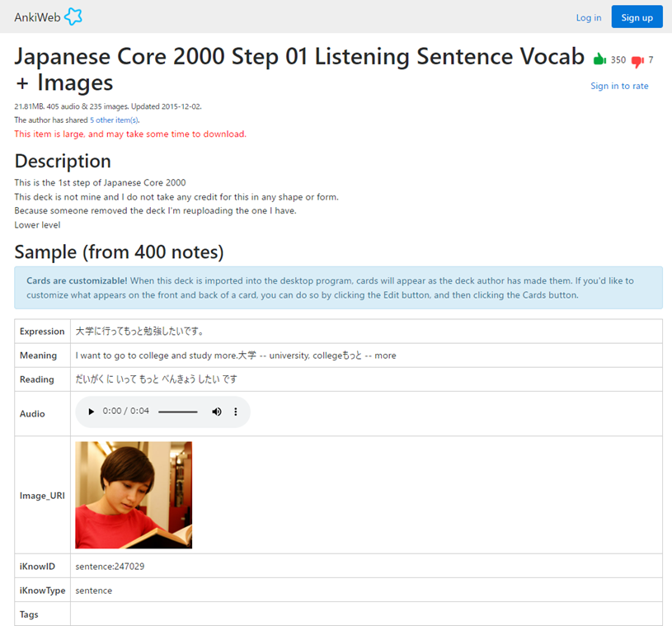Screen dimensions: 672x626
Task: Click the red thumbs down icon
Action: pos(637,62)
